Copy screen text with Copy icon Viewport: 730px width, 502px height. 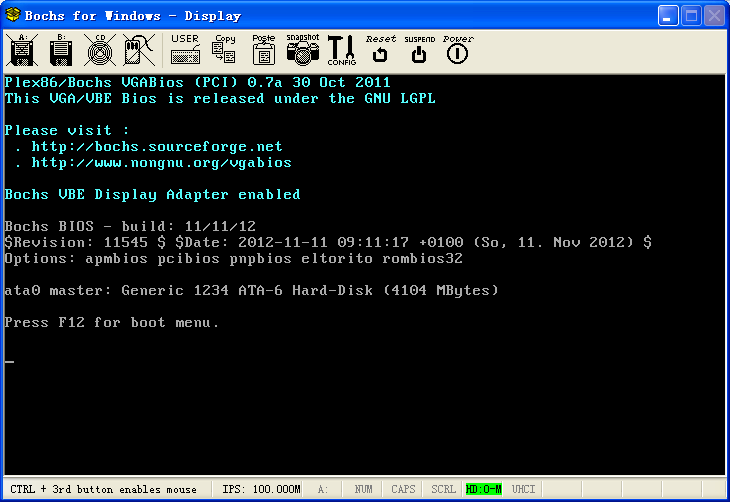point(224,49)
